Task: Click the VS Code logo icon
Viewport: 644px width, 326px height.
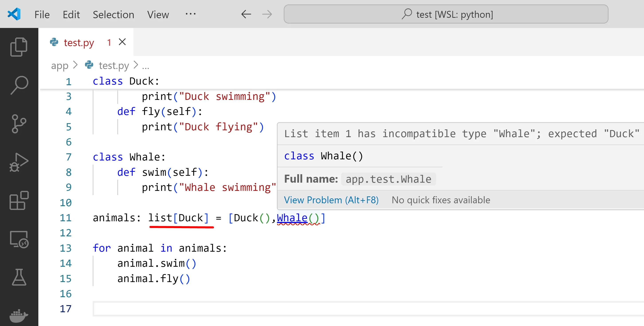Action: pos(14,14)
